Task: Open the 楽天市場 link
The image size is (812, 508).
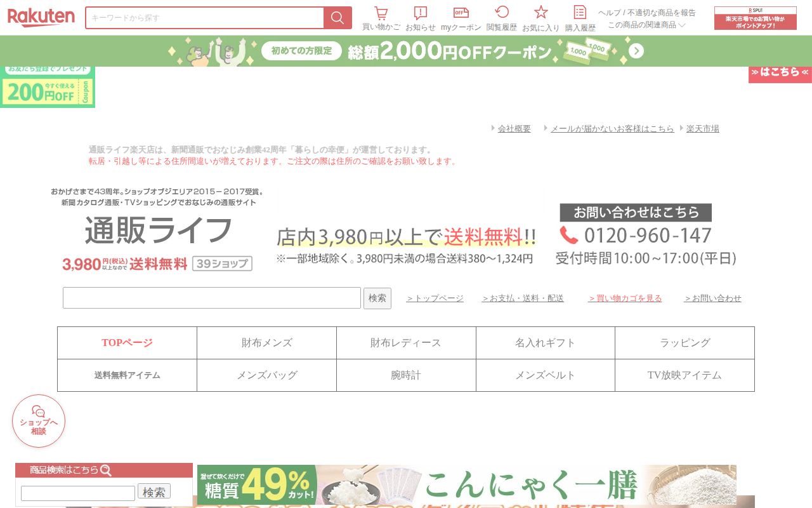Action: click(703, 128)
